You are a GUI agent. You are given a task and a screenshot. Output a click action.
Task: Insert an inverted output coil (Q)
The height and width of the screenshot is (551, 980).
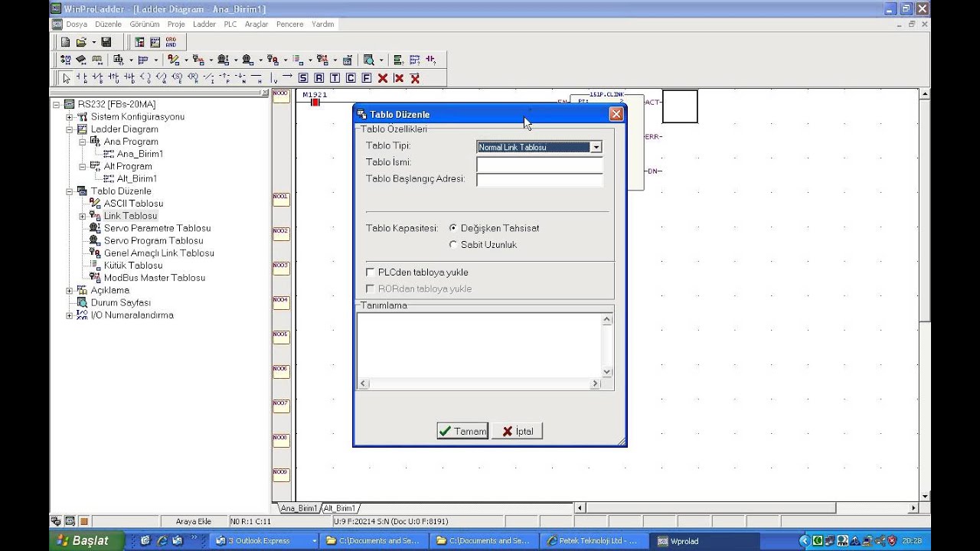click(x=162, y=78)
